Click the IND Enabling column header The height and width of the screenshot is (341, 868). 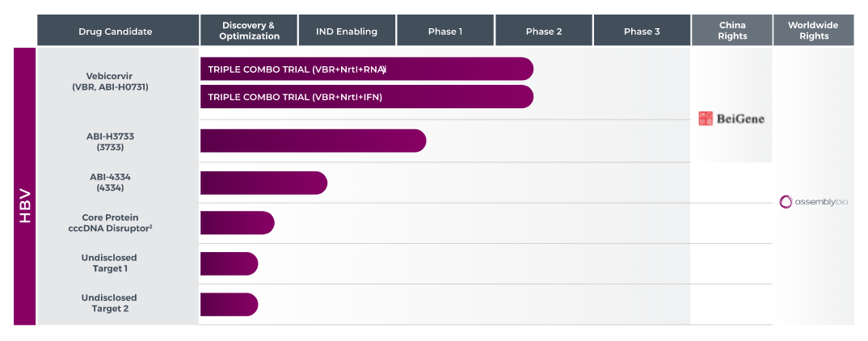pyautogui.click(x=347, y=31)
